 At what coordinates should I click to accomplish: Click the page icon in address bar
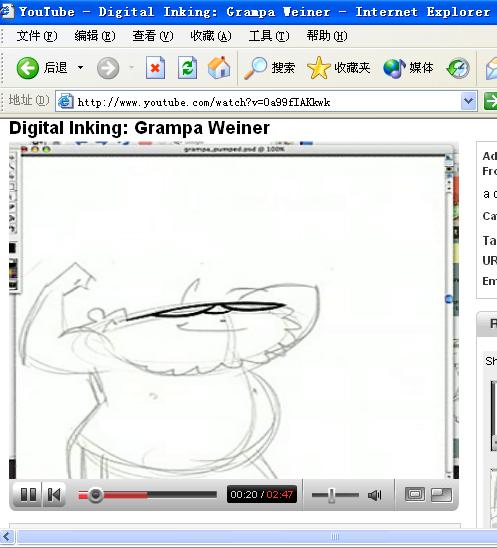click(65, 102)
